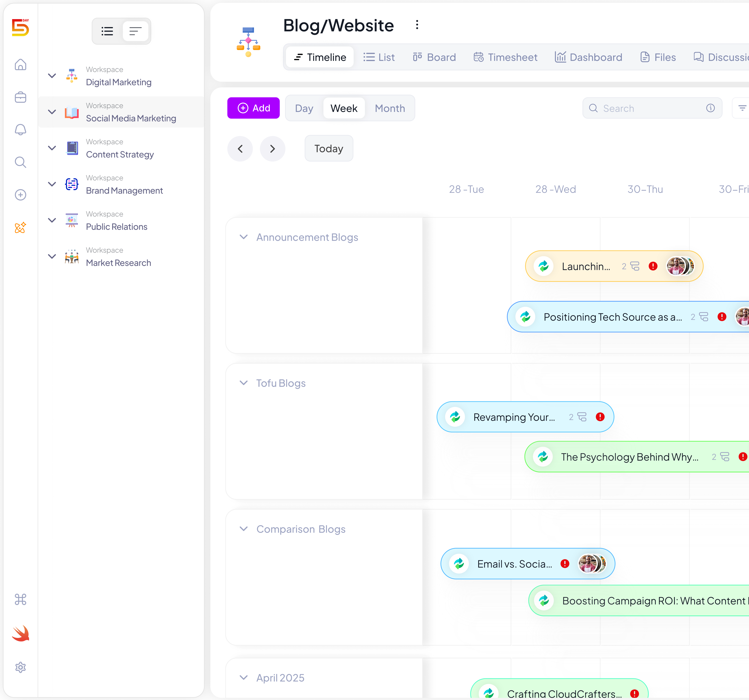The image size is (749, 700).
Task: Select 30–Thu date column header
Action: (x=645, y=189)
